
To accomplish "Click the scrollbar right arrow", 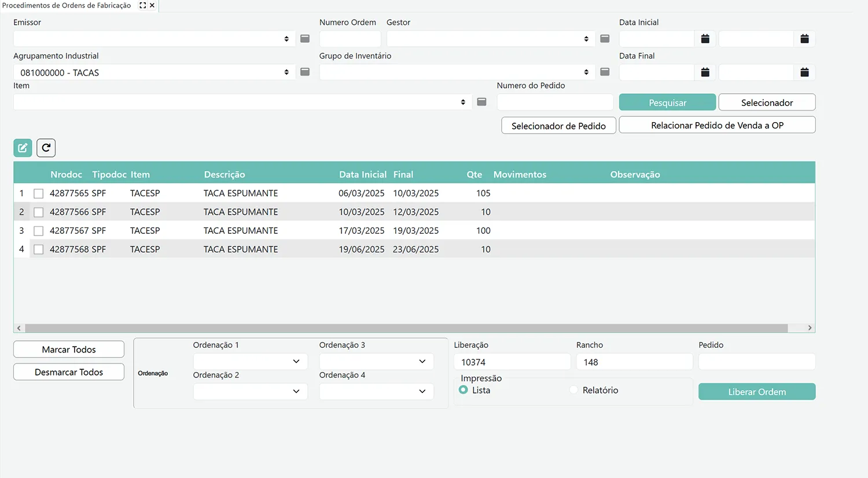I will [x=810, y=328].
